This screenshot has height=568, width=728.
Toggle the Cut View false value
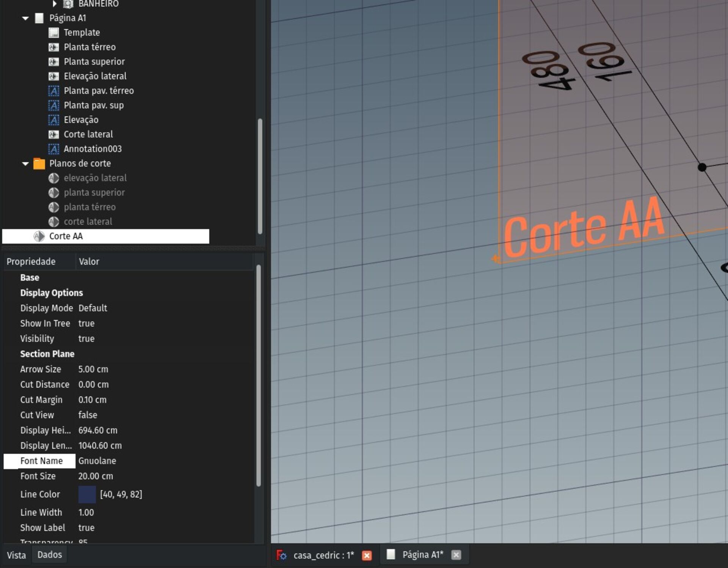point(88,415)
